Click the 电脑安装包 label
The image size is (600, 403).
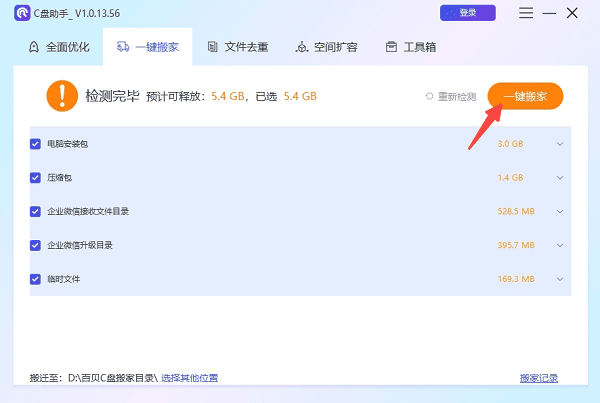[x=67, y=144]
